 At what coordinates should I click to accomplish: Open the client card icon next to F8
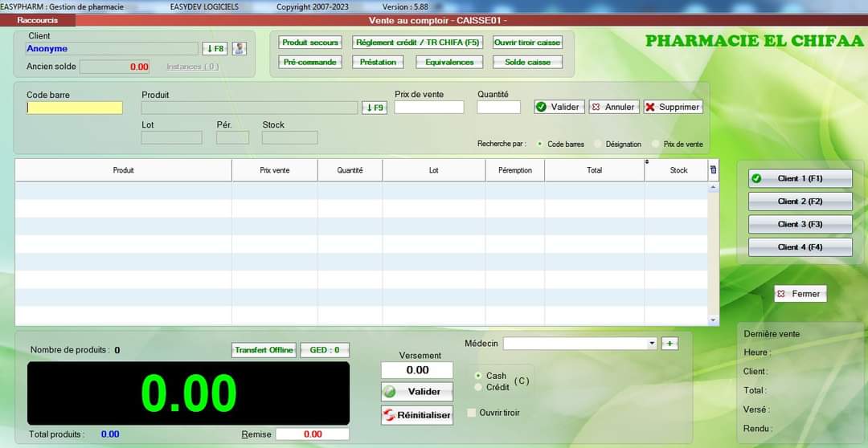(240, 49)
